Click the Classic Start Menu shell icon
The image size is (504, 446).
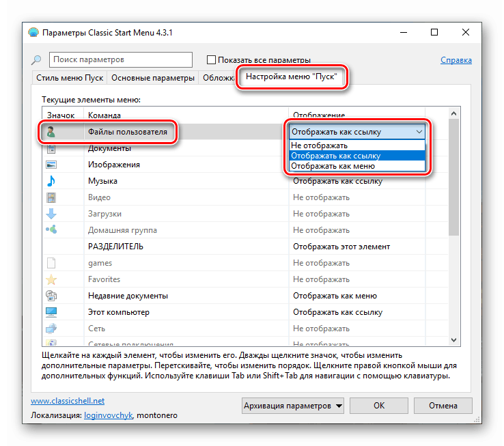(x=33, y=33)
